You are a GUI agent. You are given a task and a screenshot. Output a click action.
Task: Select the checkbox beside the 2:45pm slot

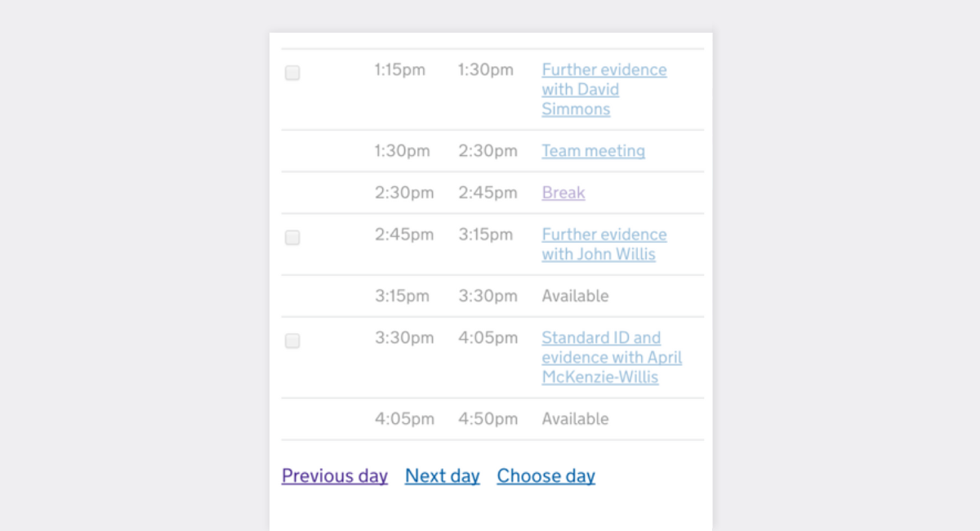292,238
